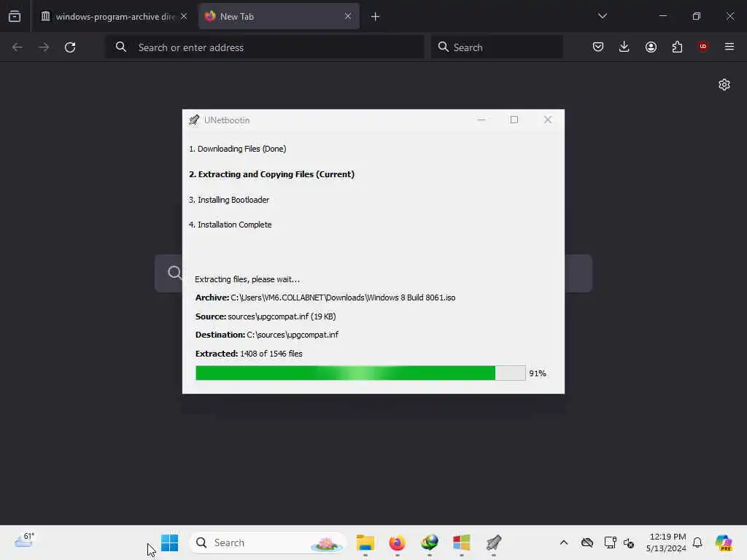The width and height of the screenshot is (747, 560).
Task: Focus the Search or enter address bar
Action: pyautogui.click(x=265, y=47)
